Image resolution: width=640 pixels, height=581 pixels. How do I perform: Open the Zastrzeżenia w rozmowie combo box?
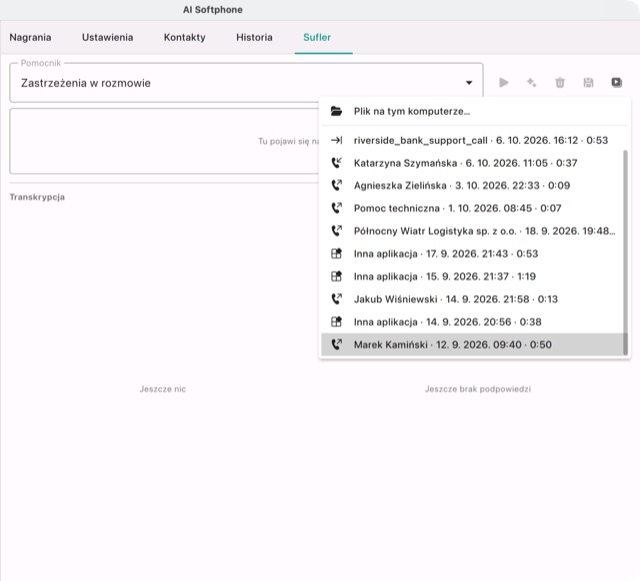click(x=246, y=83)
